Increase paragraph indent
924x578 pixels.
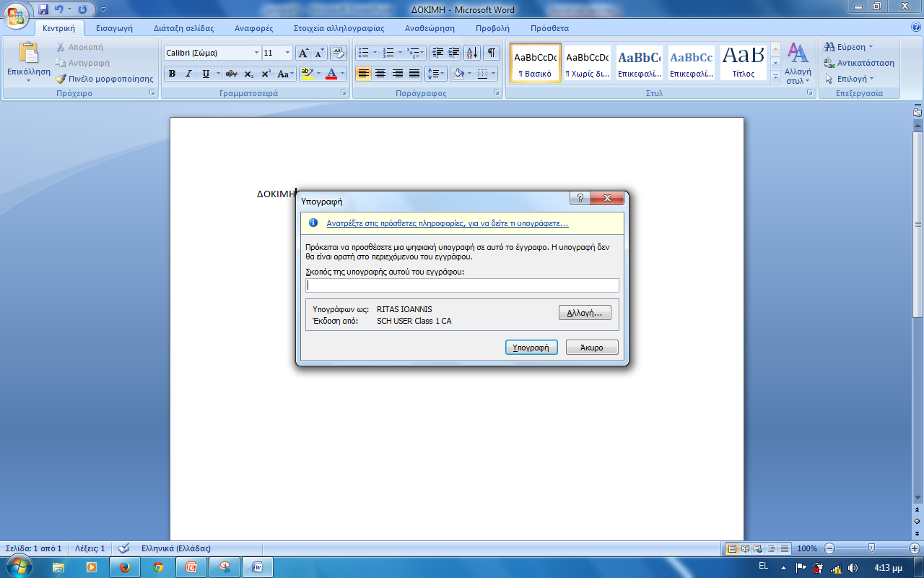(x=454, y=53)
